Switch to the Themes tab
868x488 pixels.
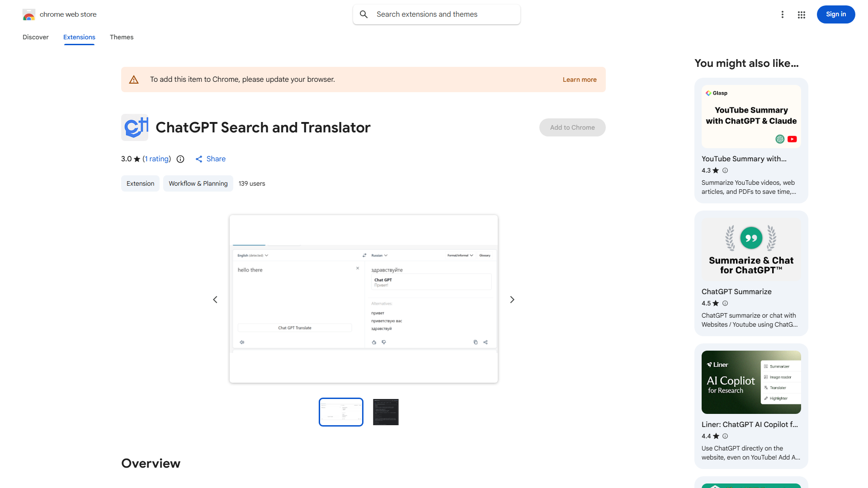121,37
